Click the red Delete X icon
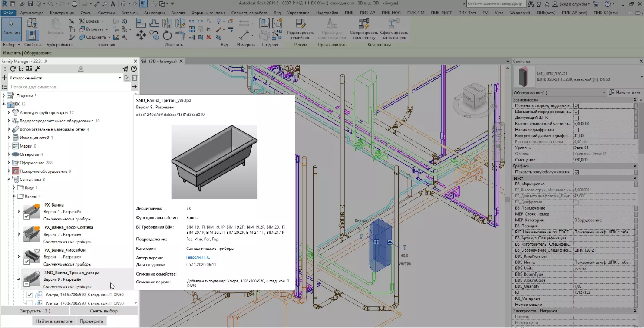Screen dimensions: 644x328 click(208, 37)
